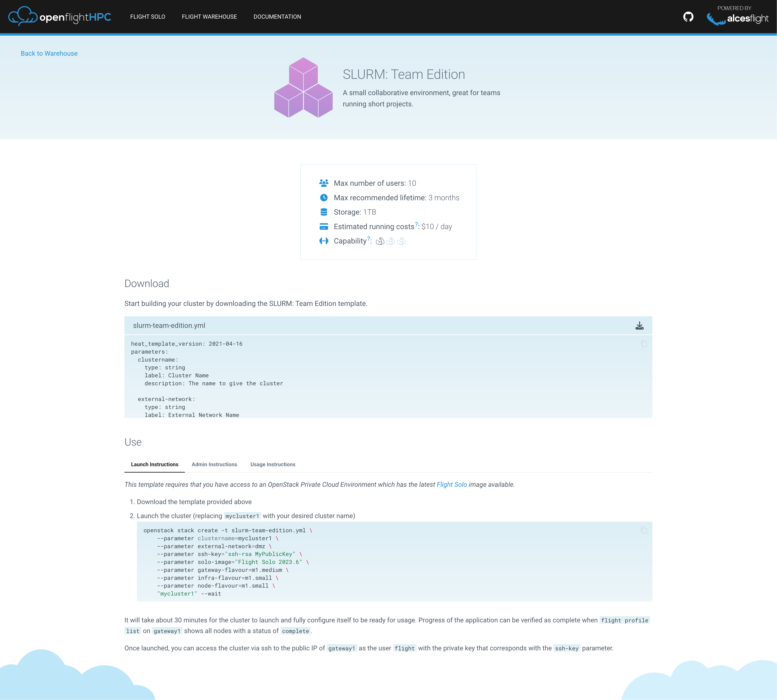Go back to Warehouse link
The height and width of the screenshot is (700, 777).
point(49,53)
